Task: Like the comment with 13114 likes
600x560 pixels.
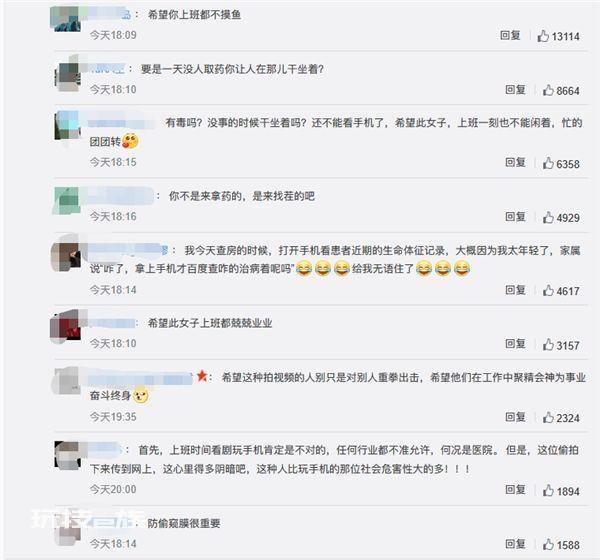Action: click(543, 36)
